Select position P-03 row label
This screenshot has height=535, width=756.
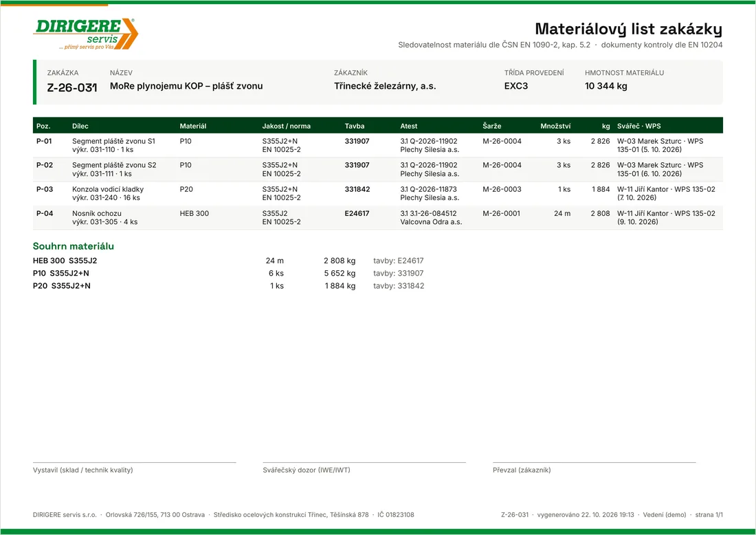pyautogui.click(x=45, y=189)
